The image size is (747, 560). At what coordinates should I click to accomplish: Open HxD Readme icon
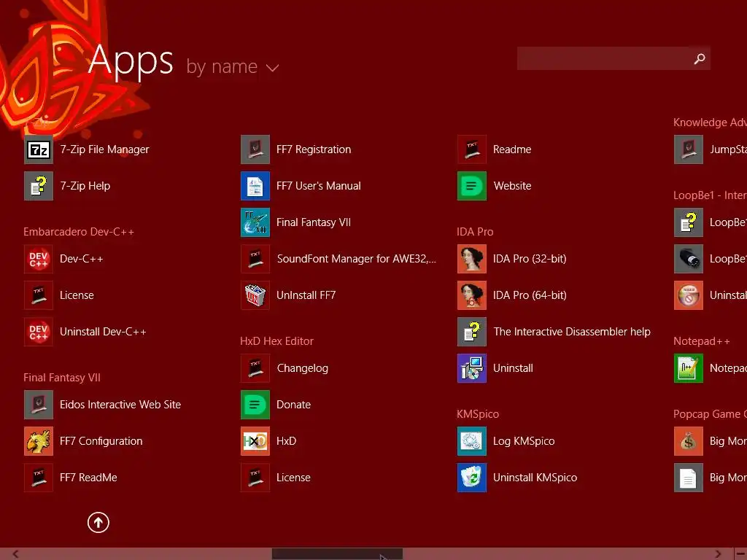click(x=472, y=149)
